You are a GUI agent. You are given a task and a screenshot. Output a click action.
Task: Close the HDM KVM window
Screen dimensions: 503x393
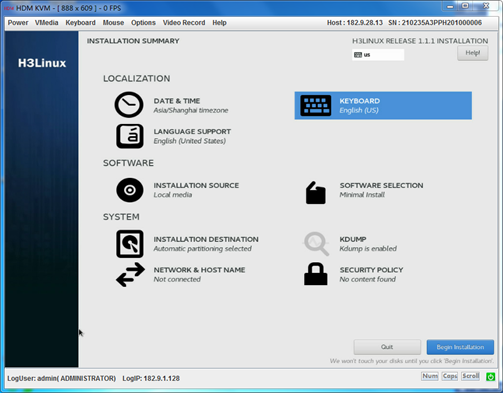[485, 6]
